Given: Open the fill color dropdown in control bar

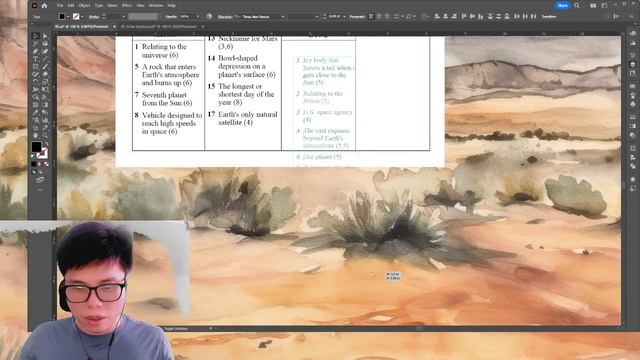Looking at the screenshot, I should coord(68,17).
